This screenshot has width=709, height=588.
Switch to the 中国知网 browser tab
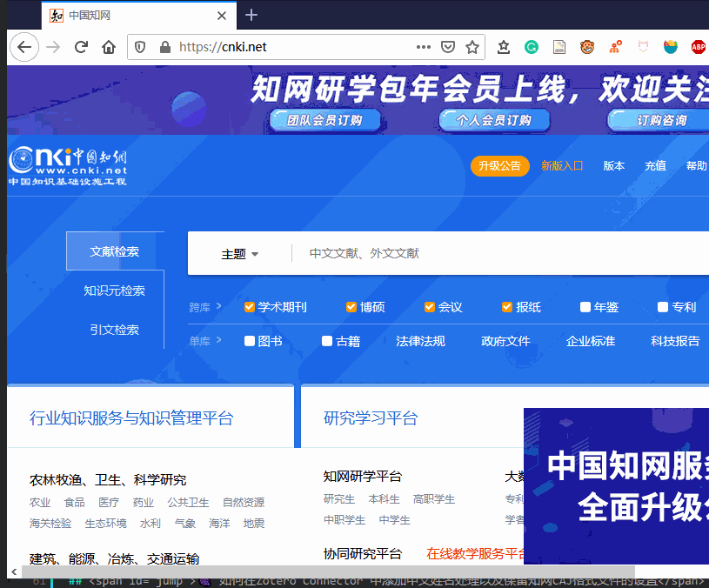coord(138,16)
